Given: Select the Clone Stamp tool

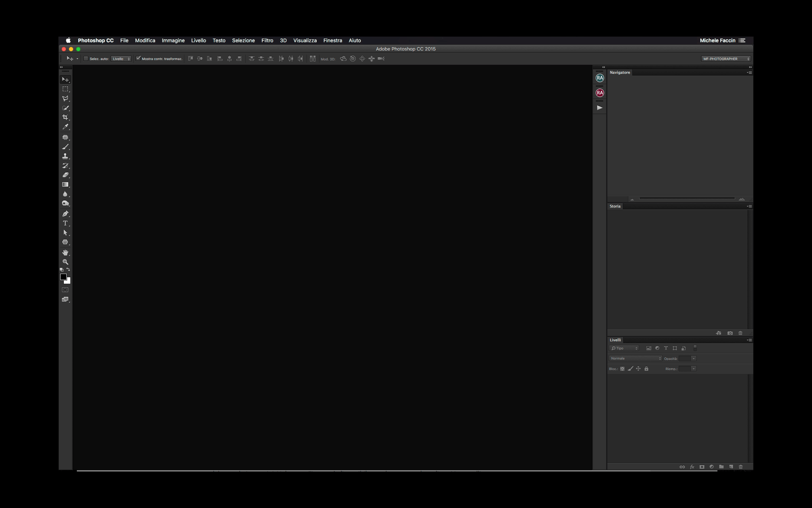Looking at the screenshot, I should point(65,156).
